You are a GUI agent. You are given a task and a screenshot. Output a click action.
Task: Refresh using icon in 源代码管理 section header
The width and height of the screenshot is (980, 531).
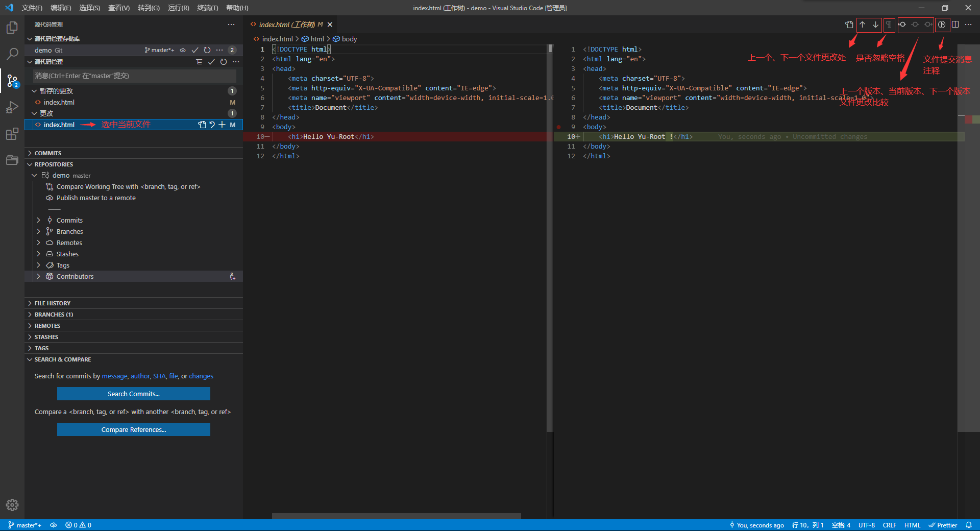click(x=224, y=62)
